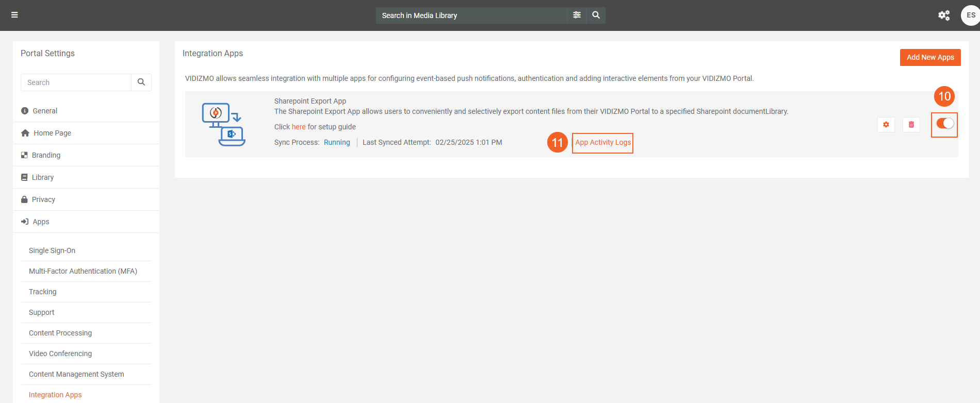Click the Portal Settings search field
980x403 pixels.
pyautogui.click(x=76, y=82)
